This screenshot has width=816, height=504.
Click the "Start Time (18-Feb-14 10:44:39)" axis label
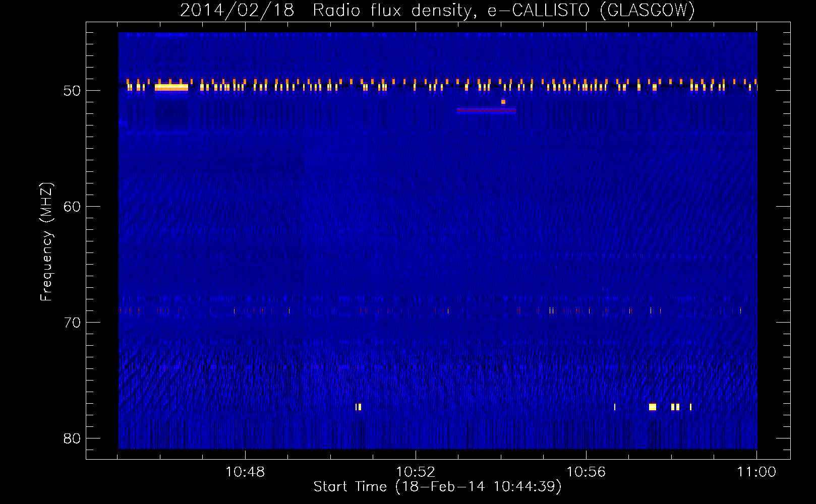coord(437,487)
